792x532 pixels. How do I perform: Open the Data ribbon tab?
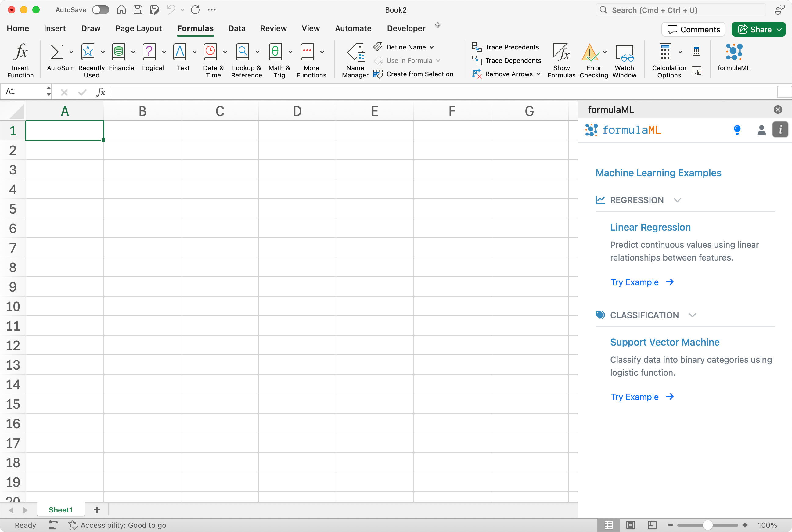[236, 28]
